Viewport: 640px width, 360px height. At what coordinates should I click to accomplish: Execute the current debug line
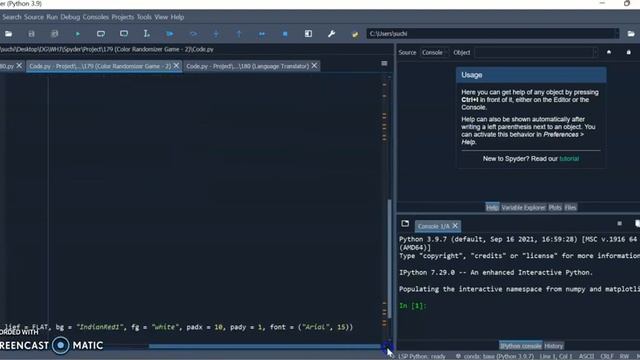[193, 34]
